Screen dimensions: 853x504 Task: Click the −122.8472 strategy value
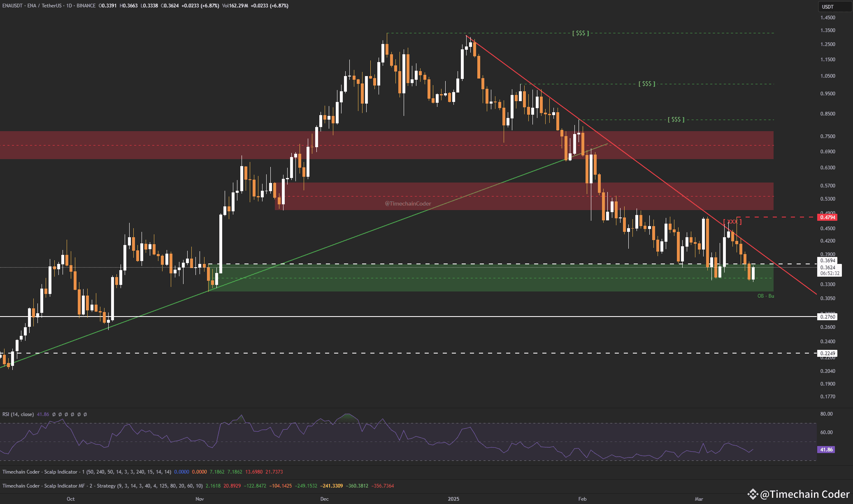click(255, 486)
